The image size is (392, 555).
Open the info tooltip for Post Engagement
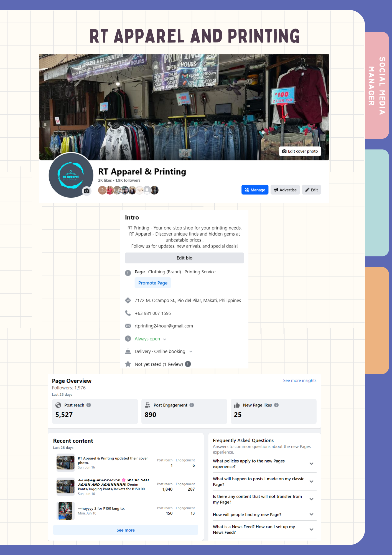click(x=192, y=405)
